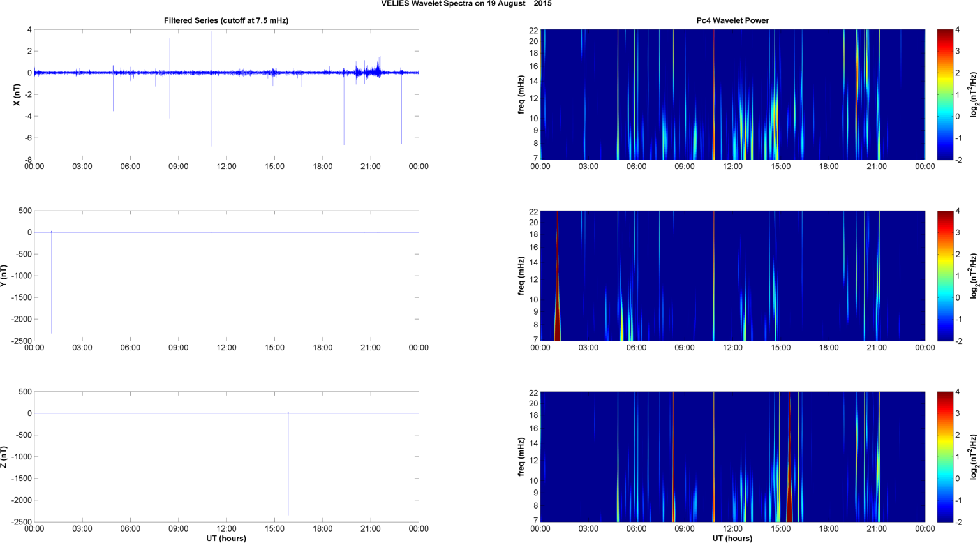Viewport: 980px width, 543px height.
Task: Click the large negative spike in Y series
Action: click(x=52, y=287)
